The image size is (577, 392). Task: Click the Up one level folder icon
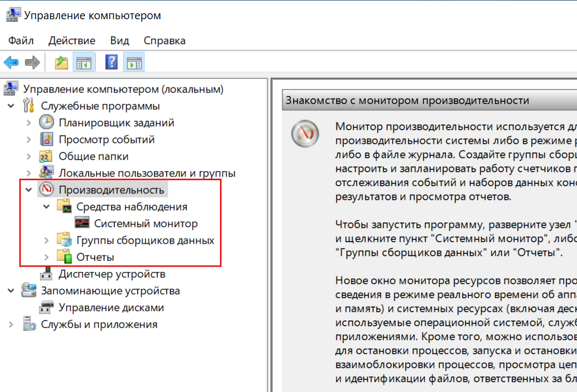point(61,62)
